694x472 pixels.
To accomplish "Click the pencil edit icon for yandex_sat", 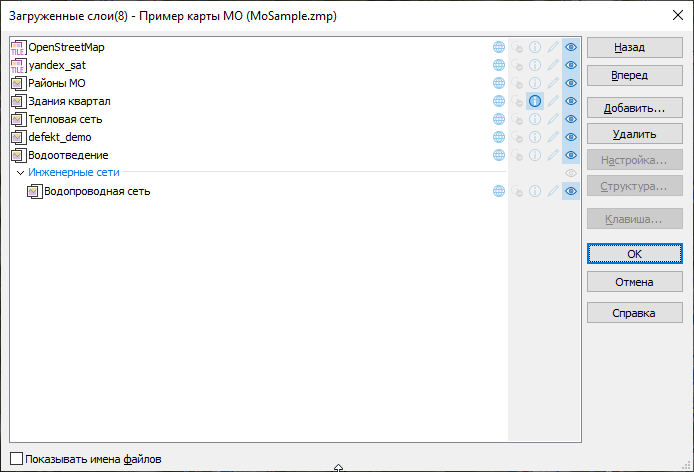I will [553, 65].
